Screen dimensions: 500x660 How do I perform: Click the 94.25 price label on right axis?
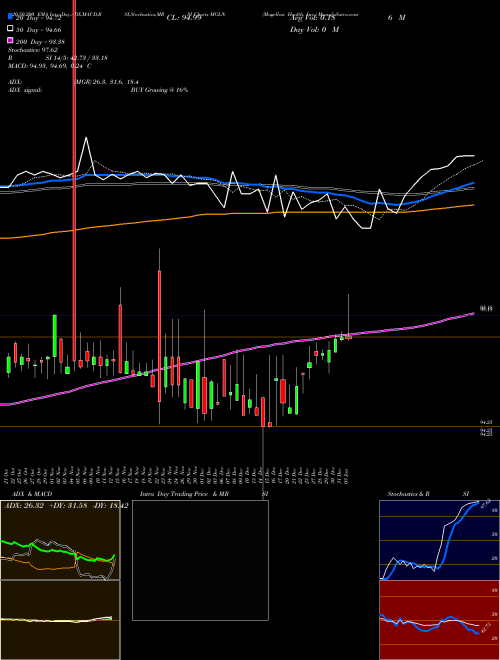pyautogui.click(x=486, y=422)
